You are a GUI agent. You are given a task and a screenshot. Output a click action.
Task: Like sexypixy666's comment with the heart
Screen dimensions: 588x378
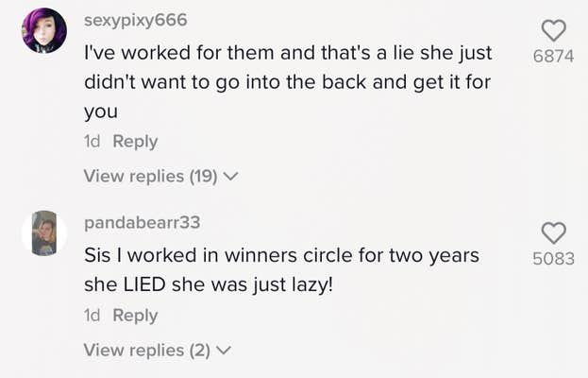(553, 30)
